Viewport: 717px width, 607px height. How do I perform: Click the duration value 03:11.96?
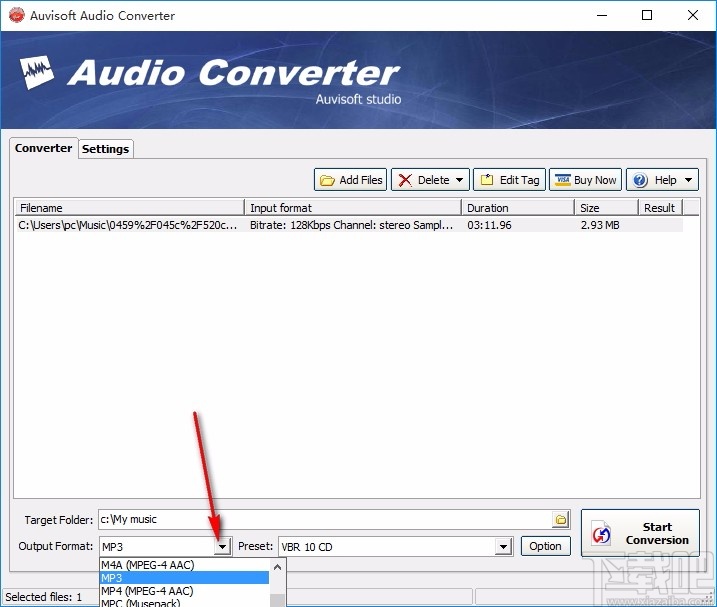point(489,225)
